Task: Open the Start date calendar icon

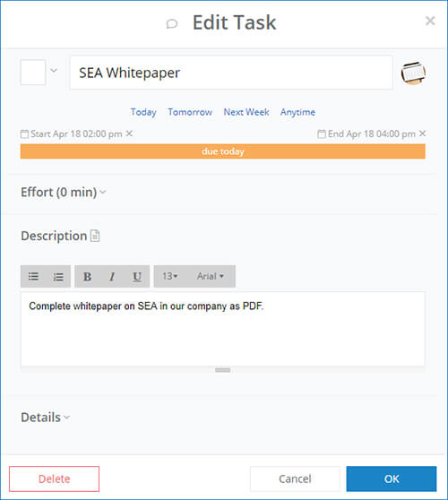Action: coord(24,134)
